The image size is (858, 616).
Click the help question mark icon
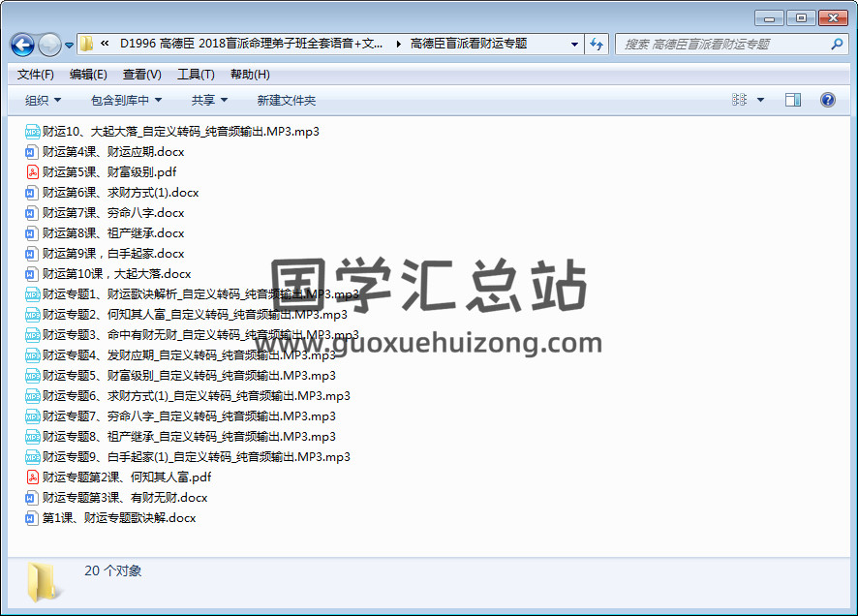click(828, 100)
